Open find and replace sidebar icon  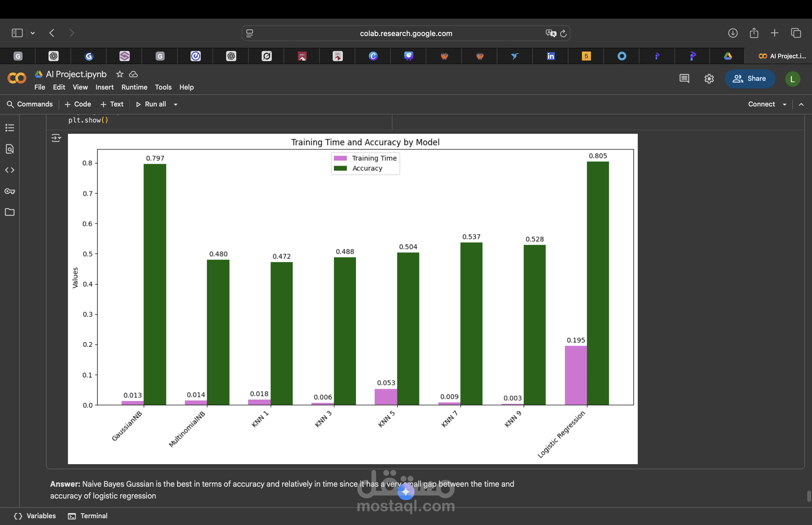click(x=10, y=149)
